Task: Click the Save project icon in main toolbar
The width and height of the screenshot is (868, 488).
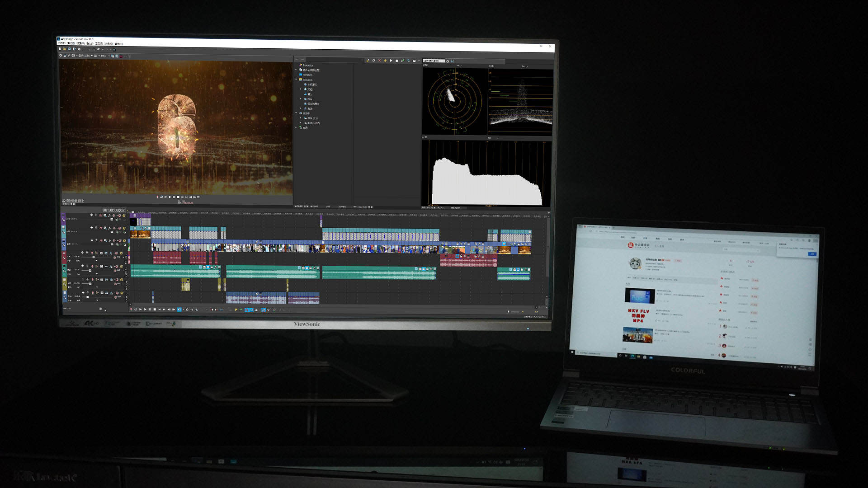Action: [x=69, y=49]
